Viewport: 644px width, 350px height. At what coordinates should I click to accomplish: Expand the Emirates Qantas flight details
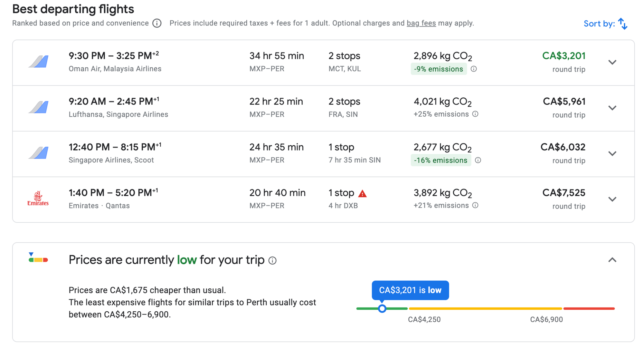tap(612, 199)
